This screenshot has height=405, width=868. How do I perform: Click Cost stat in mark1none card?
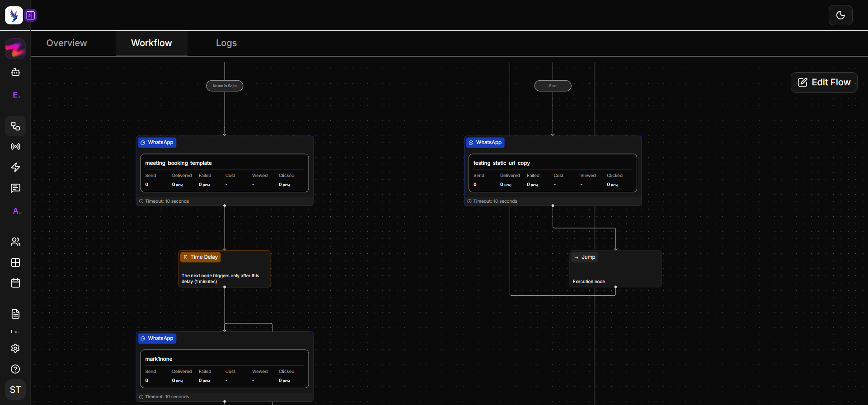tap(230, 376)
